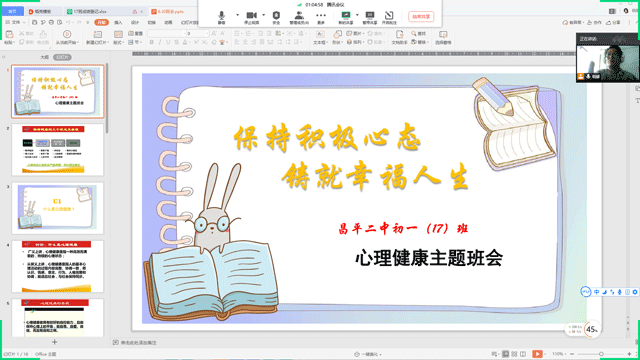Toggle bold formatting in the ribbon

152,42
